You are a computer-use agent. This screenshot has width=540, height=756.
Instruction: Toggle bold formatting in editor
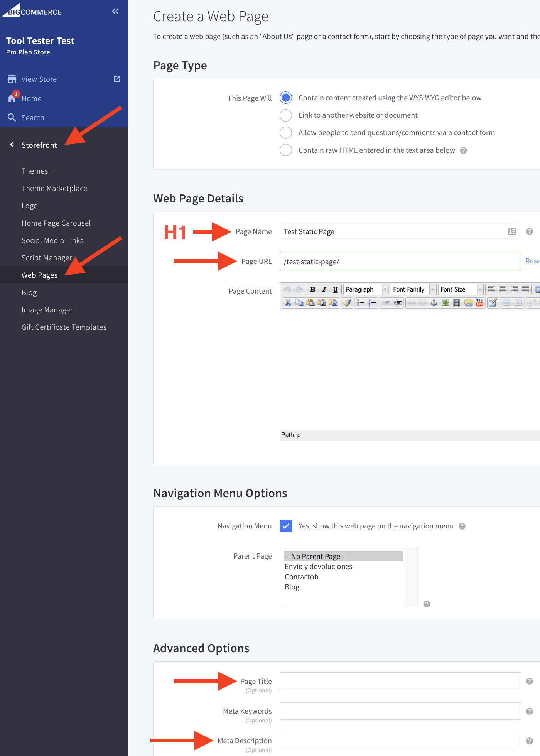tap(313, 289)
